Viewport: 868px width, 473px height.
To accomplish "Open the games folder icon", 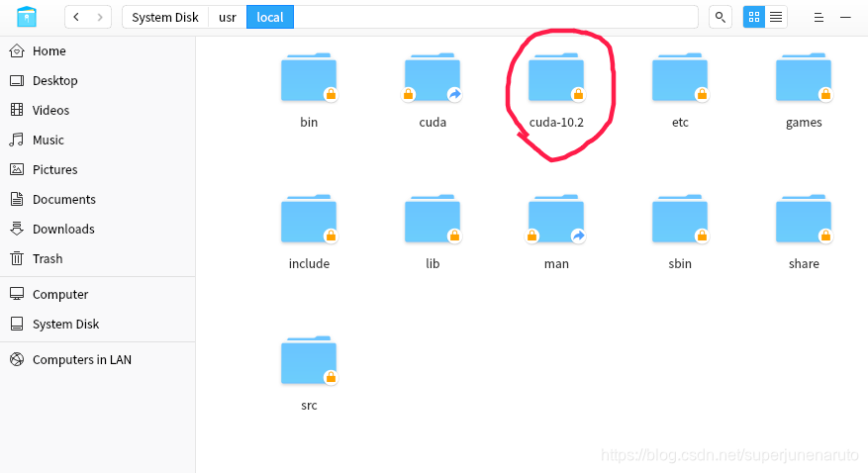I will click(804, 77).
